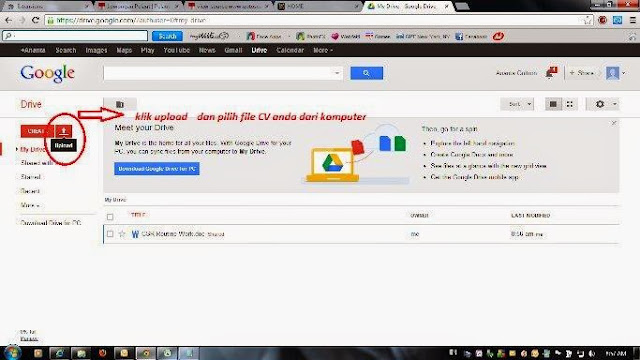
Task: Open YouTube in the black Google bar
Action: pos(177,50)
